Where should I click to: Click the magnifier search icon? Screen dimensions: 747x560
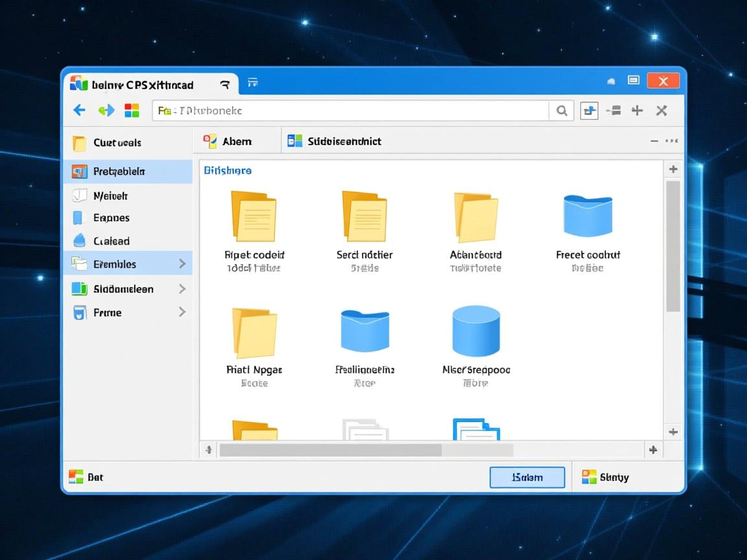pos(562,111)
